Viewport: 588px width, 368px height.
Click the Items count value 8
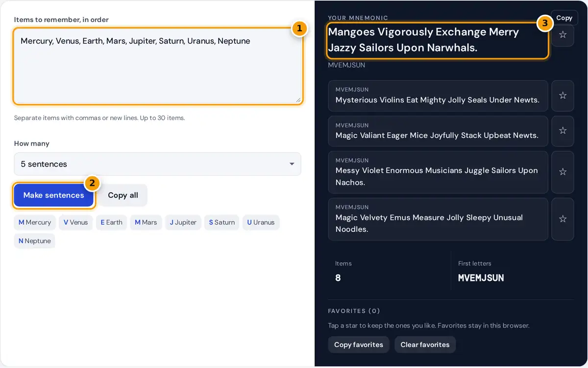click(338, 278)
